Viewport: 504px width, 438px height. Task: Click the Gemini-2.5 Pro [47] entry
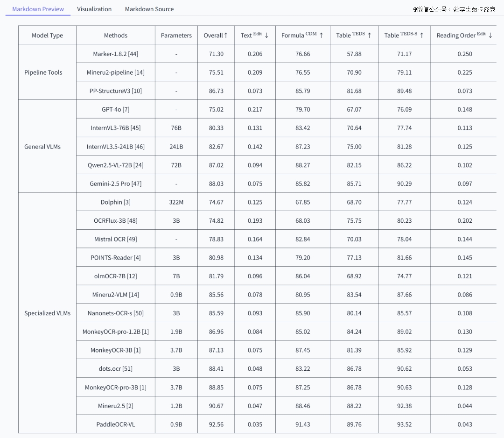(x=115, y=184)
